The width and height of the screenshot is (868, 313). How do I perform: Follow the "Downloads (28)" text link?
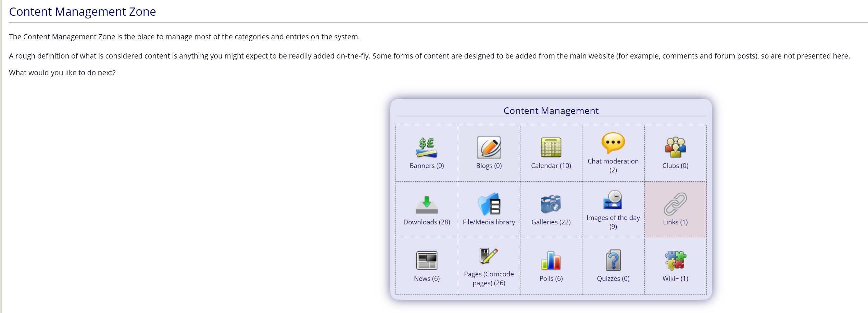tap(427, 222)
